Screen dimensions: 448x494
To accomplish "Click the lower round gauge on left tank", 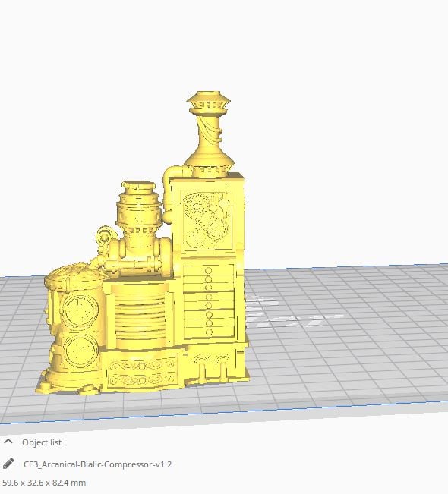I will click(80, 351).
